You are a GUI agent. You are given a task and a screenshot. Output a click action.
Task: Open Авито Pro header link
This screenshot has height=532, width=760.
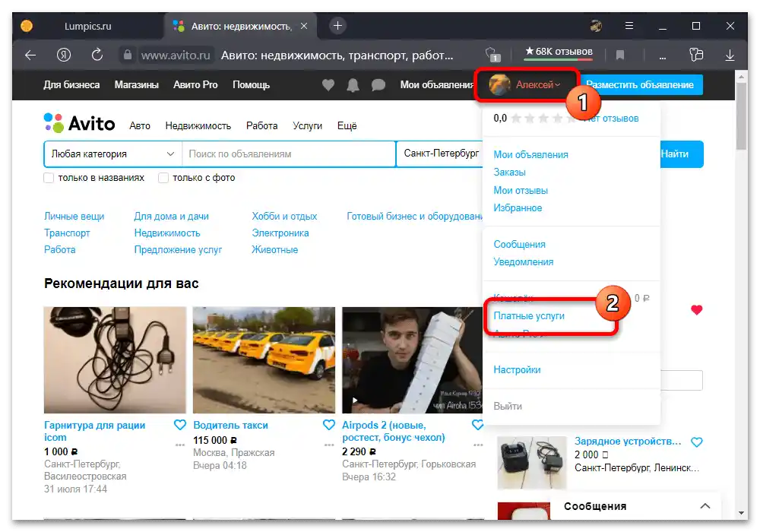click(195, 85)
